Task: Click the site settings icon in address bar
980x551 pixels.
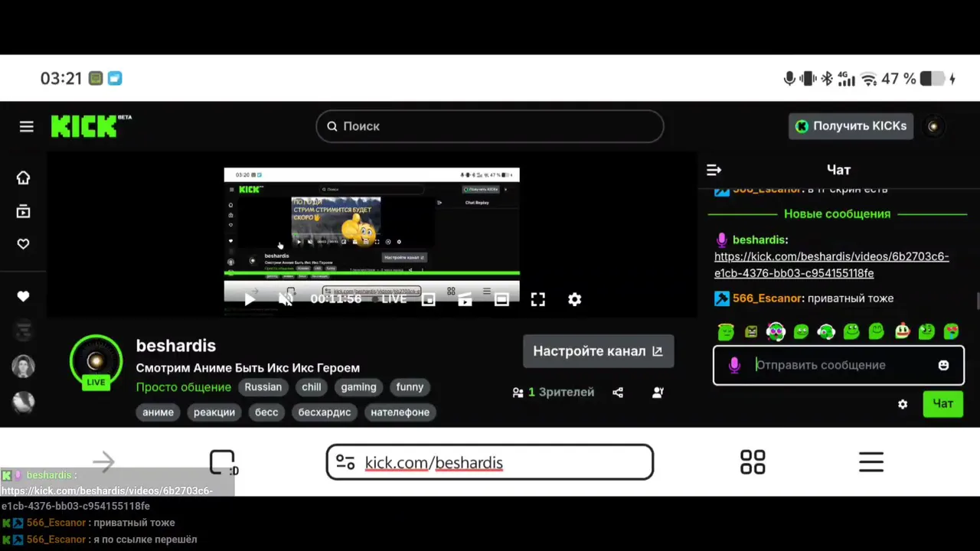Action: [x=345, y=462]
